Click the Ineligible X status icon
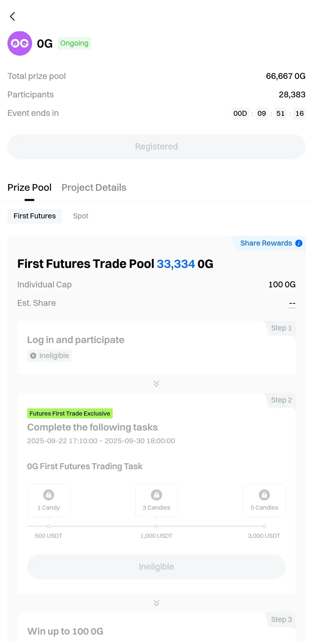Image resolution: width=313 pixels, height=644 pixels. [33, 356]
